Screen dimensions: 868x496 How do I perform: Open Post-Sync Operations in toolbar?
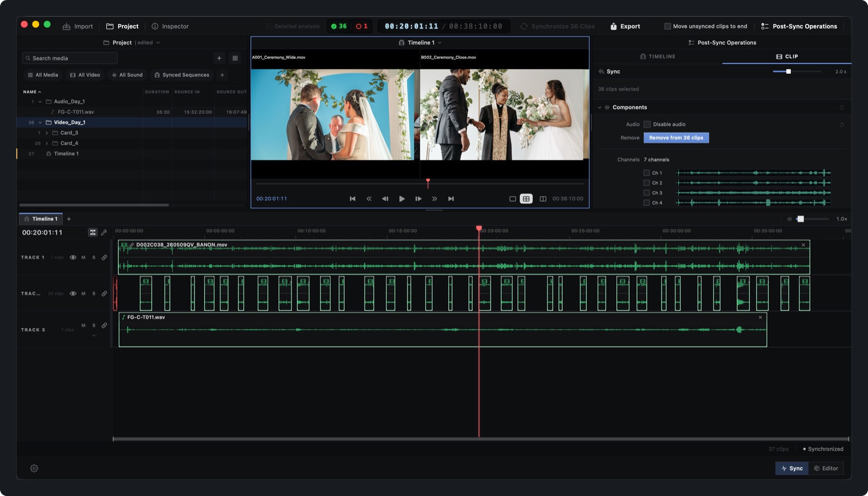[x=799, y=26]
